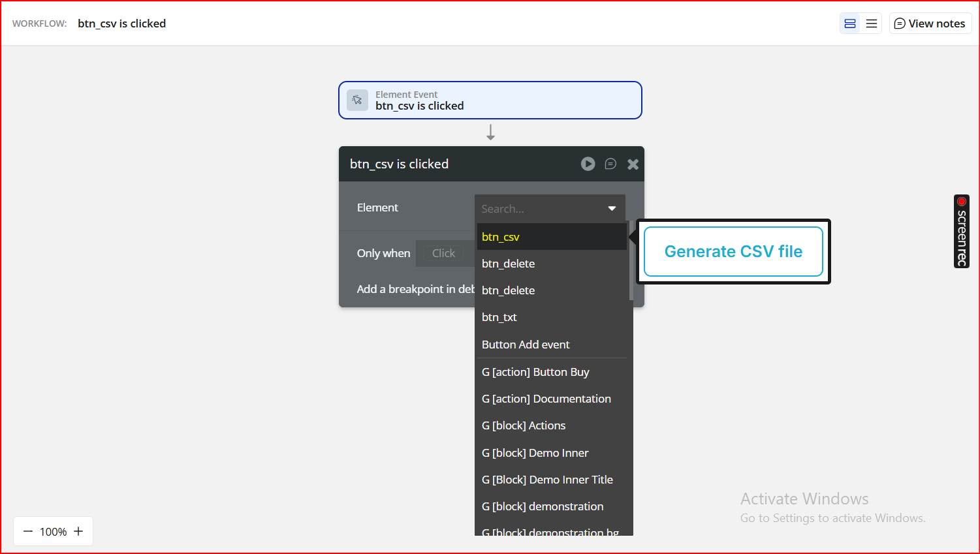Select the Button Add event option
The image size is (980, 554).
(552, 345)
